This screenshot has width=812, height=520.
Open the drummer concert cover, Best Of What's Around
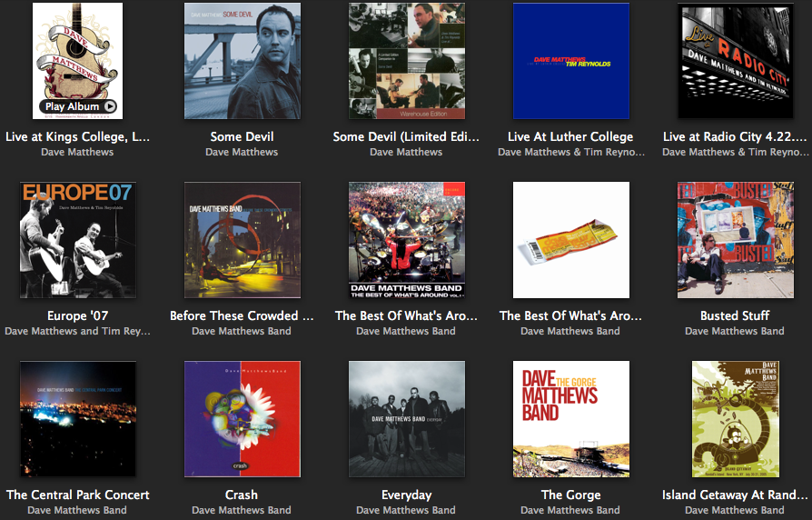pos(407,240)
